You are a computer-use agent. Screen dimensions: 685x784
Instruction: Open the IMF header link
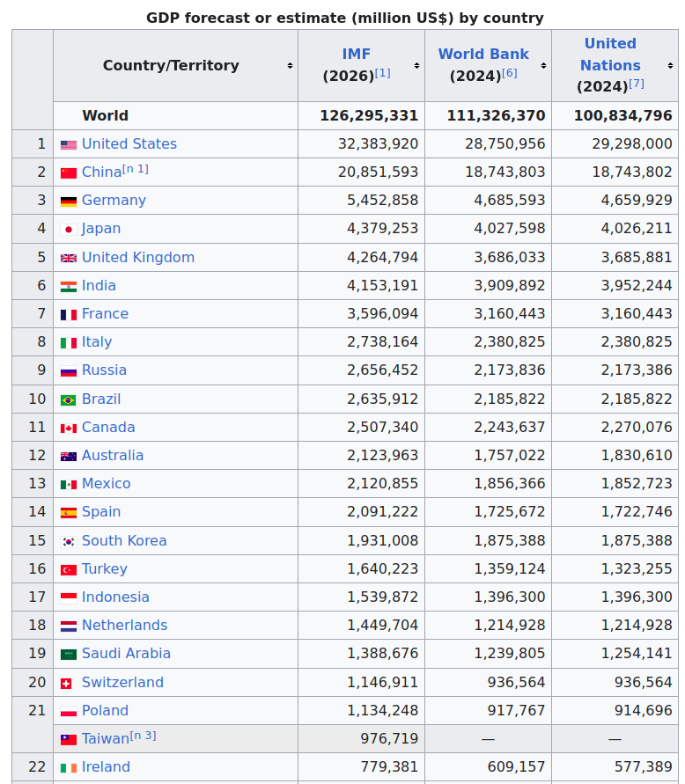pyautogui.click(x=357, y=54)
